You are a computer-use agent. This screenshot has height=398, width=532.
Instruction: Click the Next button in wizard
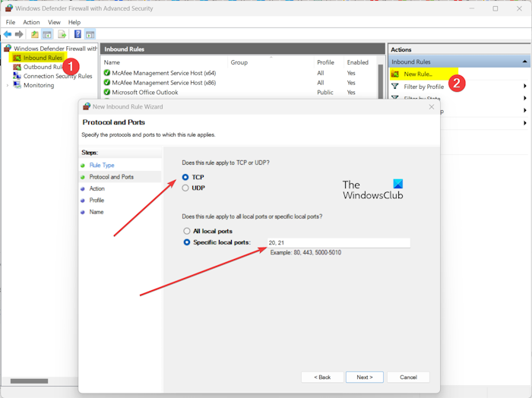click(x=365, y=377)
